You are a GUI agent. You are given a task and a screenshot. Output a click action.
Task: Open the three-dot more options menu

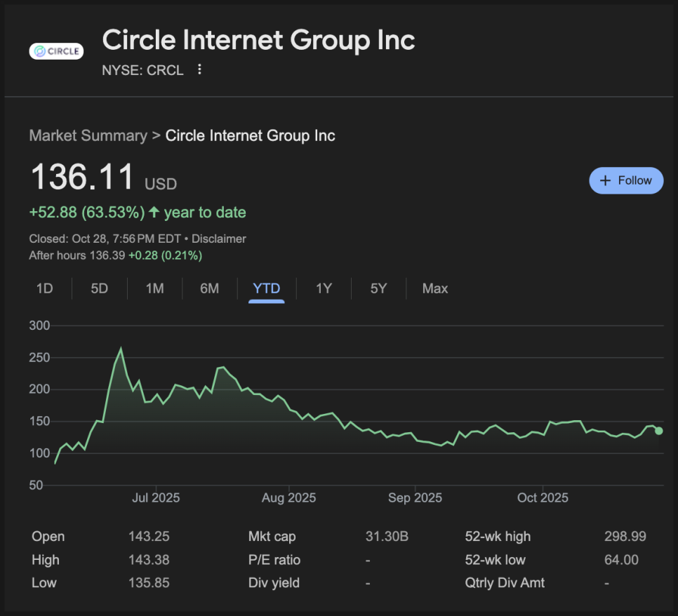pos(200,69)
